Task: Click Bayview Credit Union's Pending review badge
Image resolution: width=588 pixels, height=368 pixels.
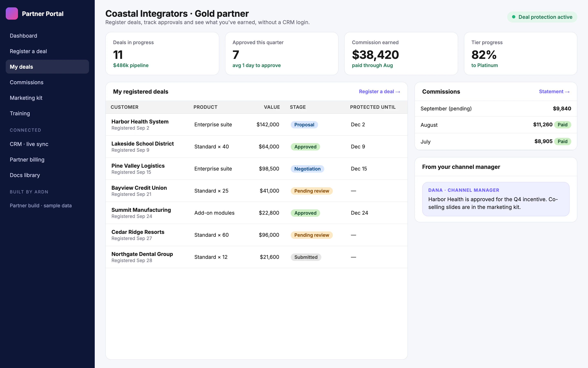Action: pos(312,191)
